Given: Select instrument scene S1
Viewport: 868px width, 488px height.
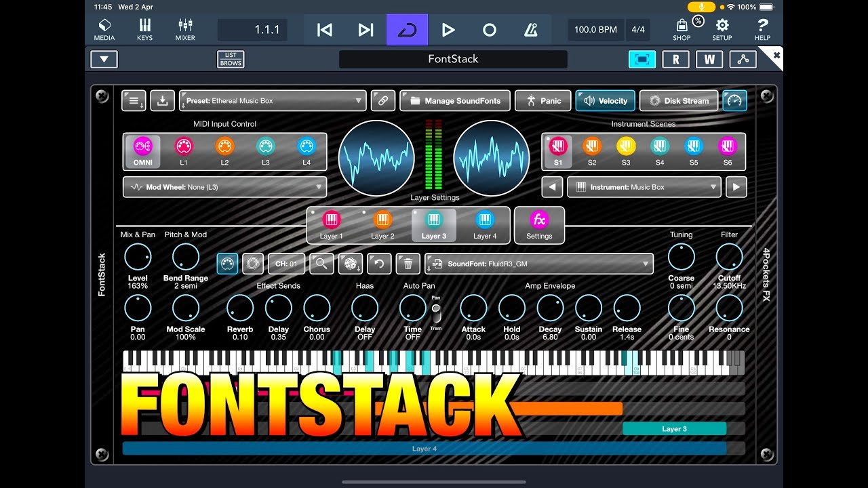Looking at the screenshot, I should tap(558, 151).
